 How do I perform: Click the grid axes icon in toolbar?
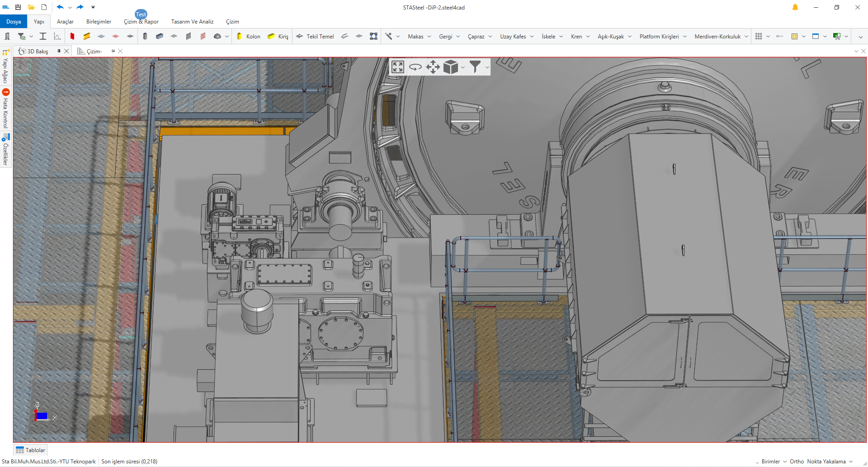759,36
